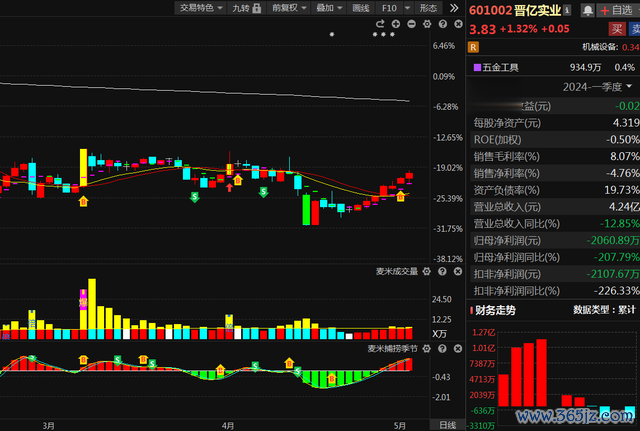Click the 资产负债率(%) row

pos(553,190)
